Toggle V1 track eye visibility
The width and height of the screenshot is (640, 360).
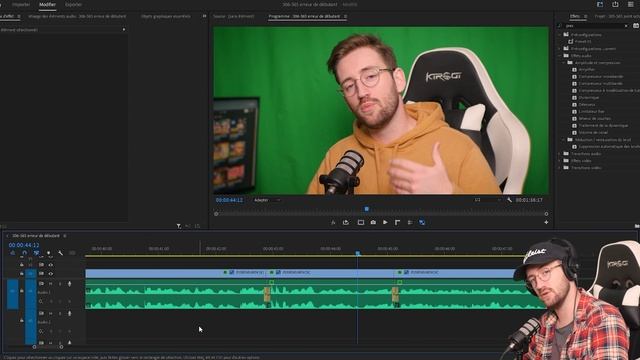pyautogui.click(x=51, y=274)
